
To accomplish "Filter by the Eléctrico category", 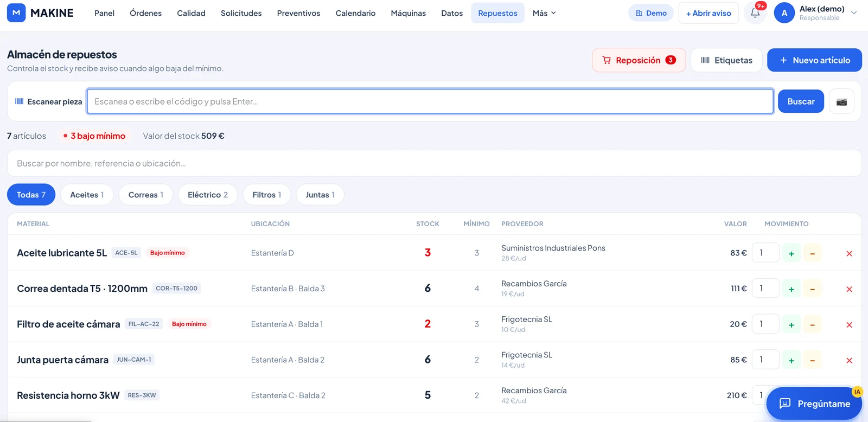I will coord(208,195).
